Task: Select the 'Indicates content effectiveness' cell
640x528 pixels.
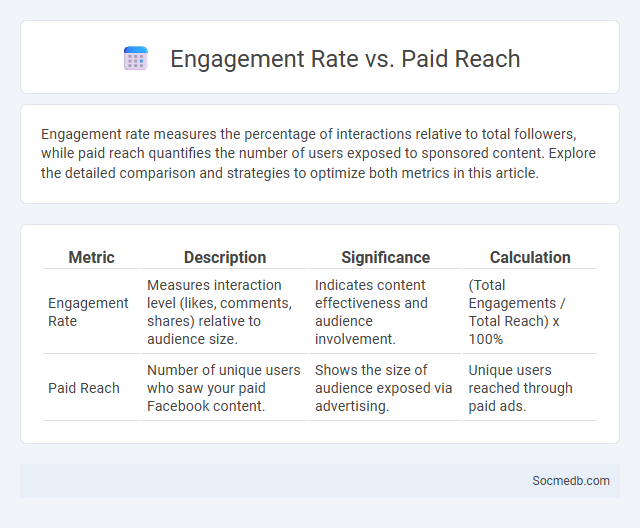Action: pos(385,312)
